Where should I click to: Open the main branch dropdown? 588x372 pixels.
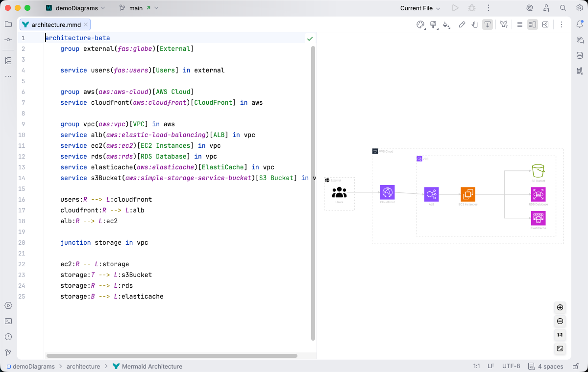coord(138,8)
